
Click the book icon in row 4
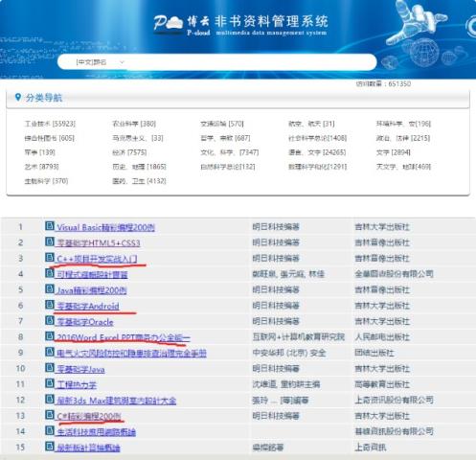click(x=50, y=273)
